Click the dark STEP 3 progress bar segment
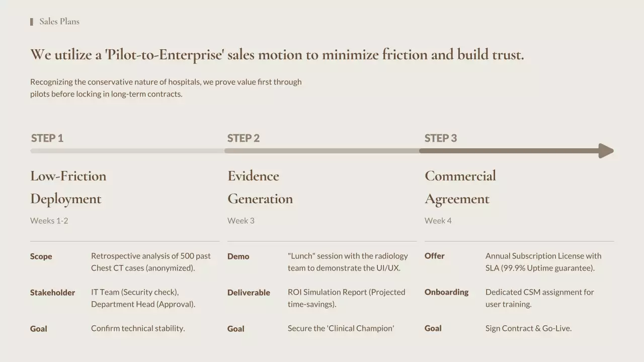 508,151
